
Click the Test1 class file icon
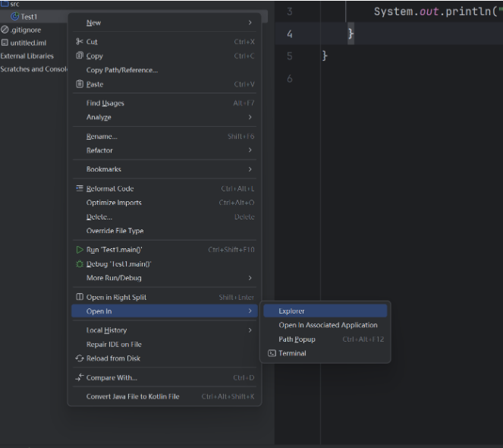click(14, 17)
